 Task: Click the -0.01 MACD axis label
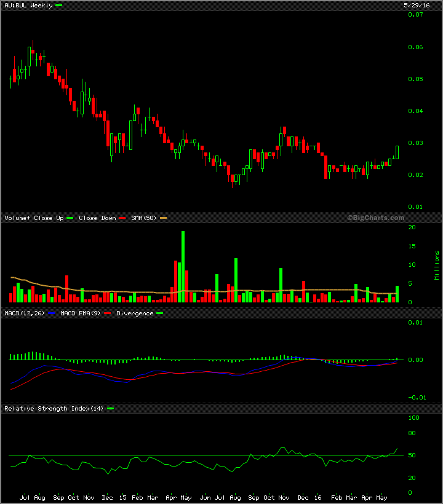tap(417, 398)
